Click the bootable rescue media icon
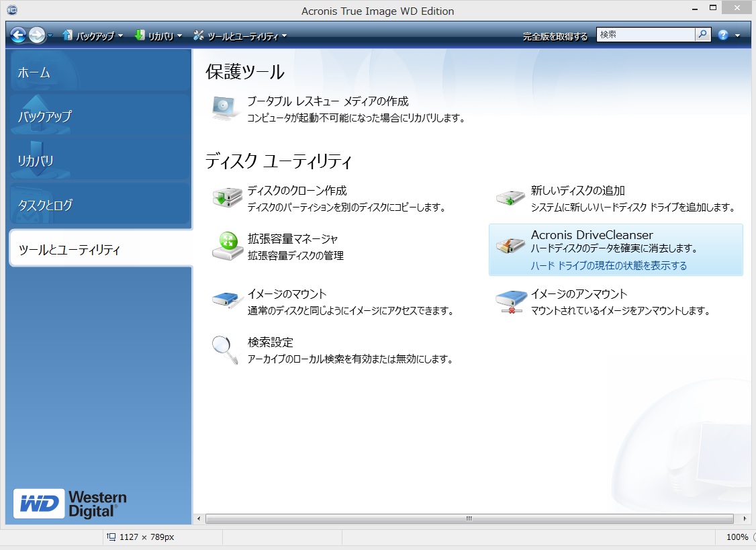Image resolution: width=756 pixels, height=550 pixels. tap(226, 108)
